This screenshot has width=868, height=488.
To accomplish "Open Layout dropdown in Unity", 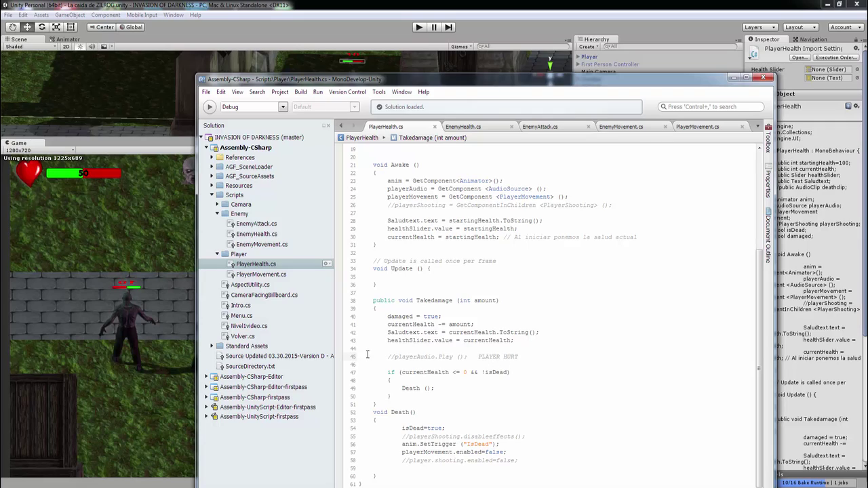I will click(x=800, y=27).
